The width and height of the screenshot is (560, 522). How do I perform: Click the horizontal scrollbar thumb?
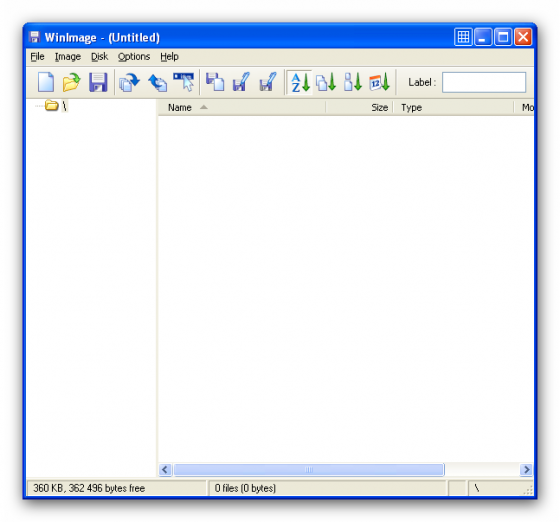coord(309,470)
